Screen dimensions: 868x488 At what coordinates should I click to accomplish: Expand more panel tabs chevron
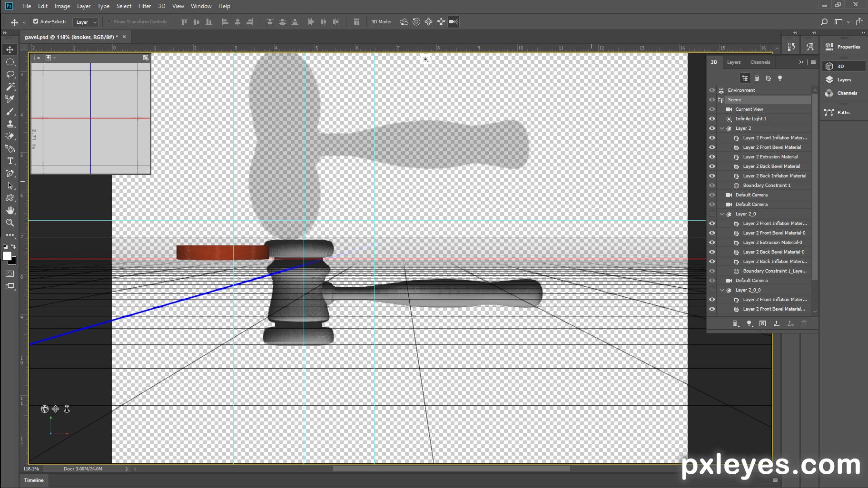(801, 62)
